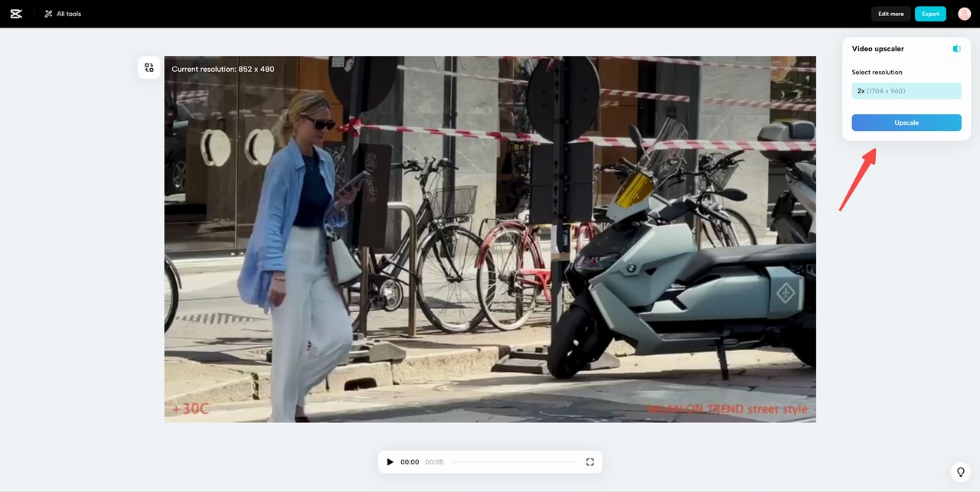The width and height of the screenshot is (980, 492).
Task: Start upscaling with the Upscale button
Action: (x=906, y=122)
